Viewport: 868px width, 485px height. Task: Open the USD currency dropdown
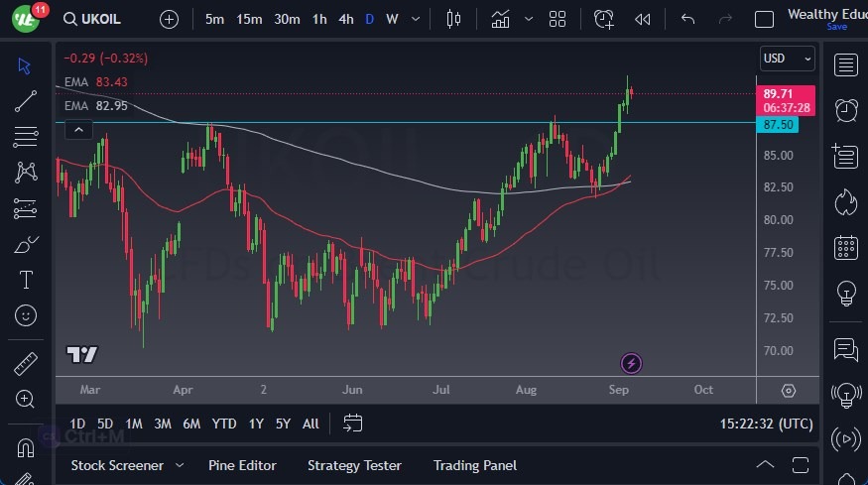tap(788, 59)
